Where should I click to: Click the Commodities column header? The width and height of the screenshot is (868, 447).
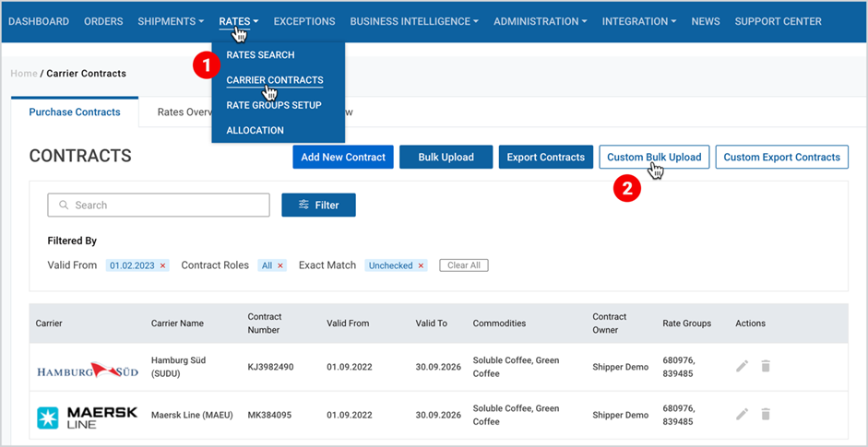click(499, 323)
